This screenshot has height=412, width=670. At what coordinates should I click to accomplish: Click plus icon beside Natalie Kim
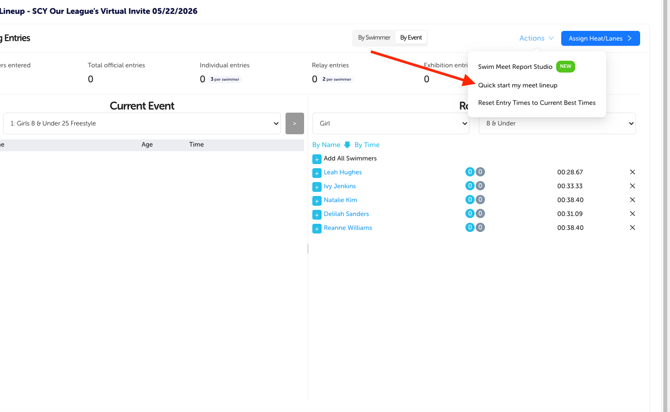pos(317,200)
